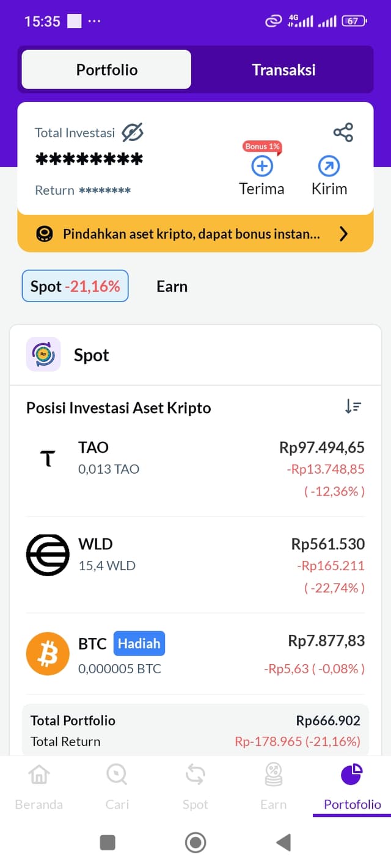Open the sort order icon
This screenshot has width=391, height=868.
pyautogui.click(x=353, y=407)
